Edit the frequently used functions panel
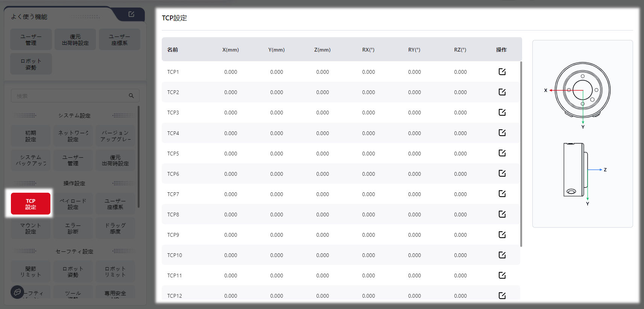Screen dimensions: 644x309 point(131,14)
